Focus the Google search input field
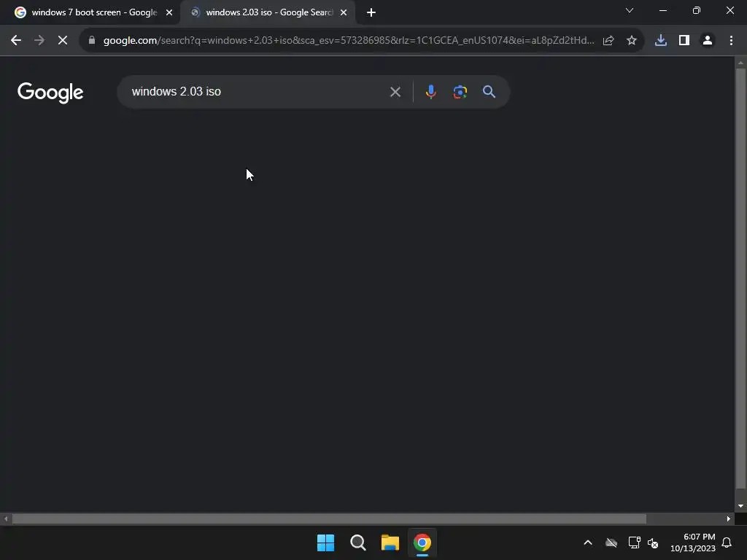The image size is (747, 560). 258,92
